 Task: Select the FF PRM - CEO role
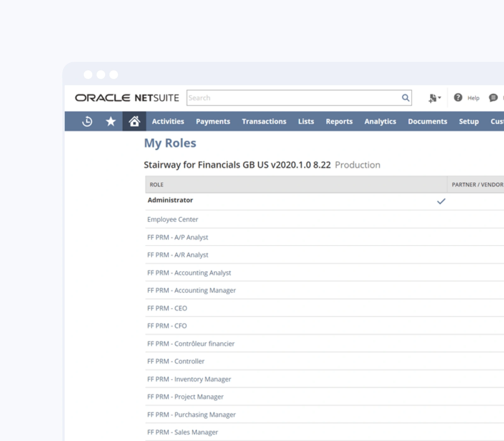coord(167,308)
